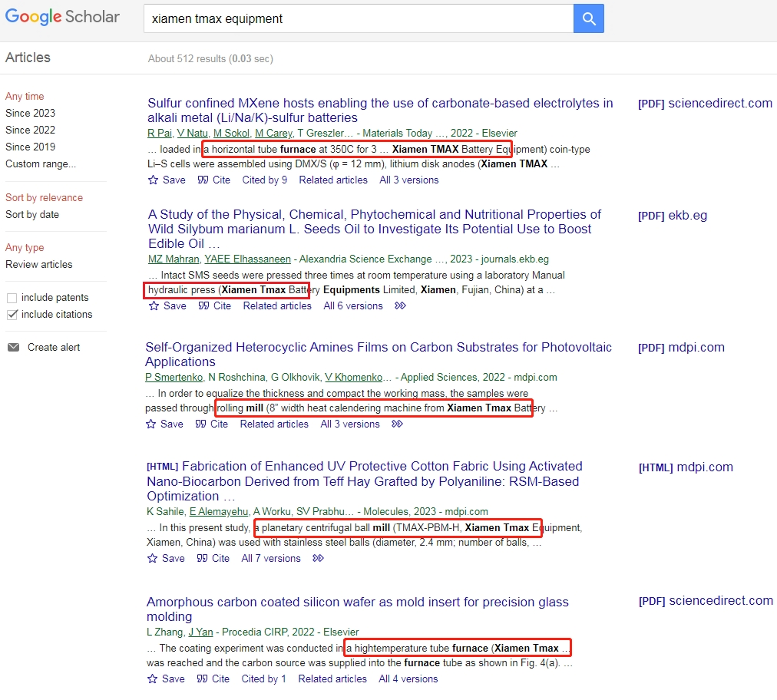Show more options for Cotton Fabric result
Image resolution: width=777 pixels, height=700 pixels.
[x=318, y=558]
